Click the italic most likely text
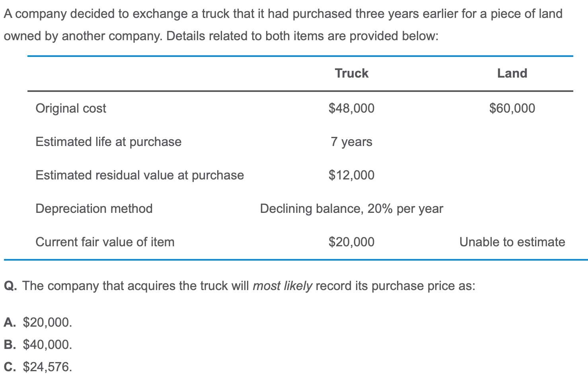This screenshot has width=588, height=374. [x=282, y=286]
